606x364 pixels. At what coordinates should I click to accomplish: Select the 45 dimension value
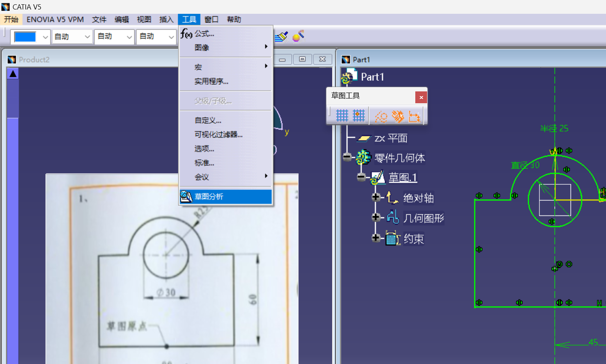tap(593, 342)
